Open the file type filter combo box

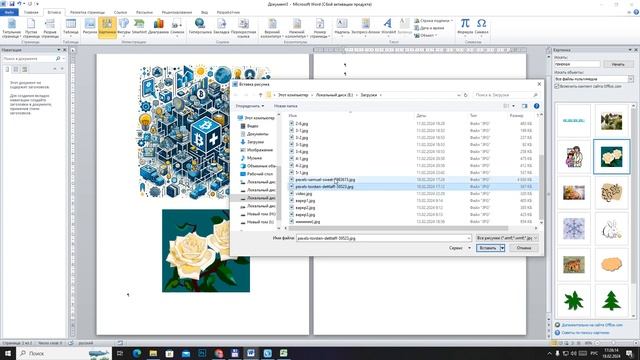click(507, 238)
